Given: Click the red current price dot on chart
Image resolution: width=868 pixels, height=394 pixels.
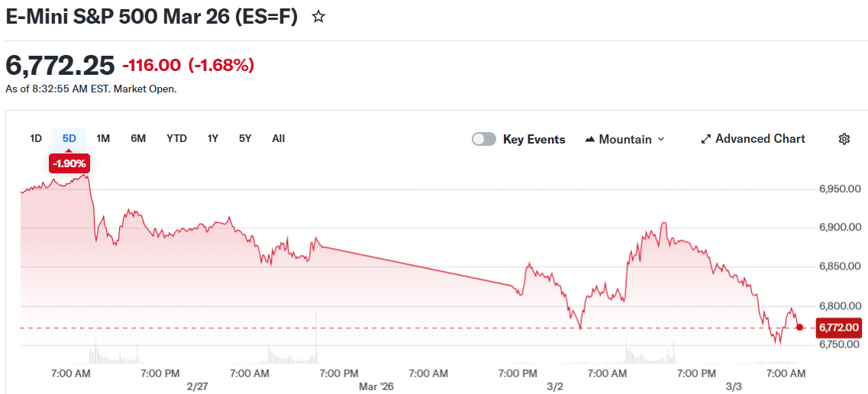Looking at the screenshot, I should (x=799, y=328).
